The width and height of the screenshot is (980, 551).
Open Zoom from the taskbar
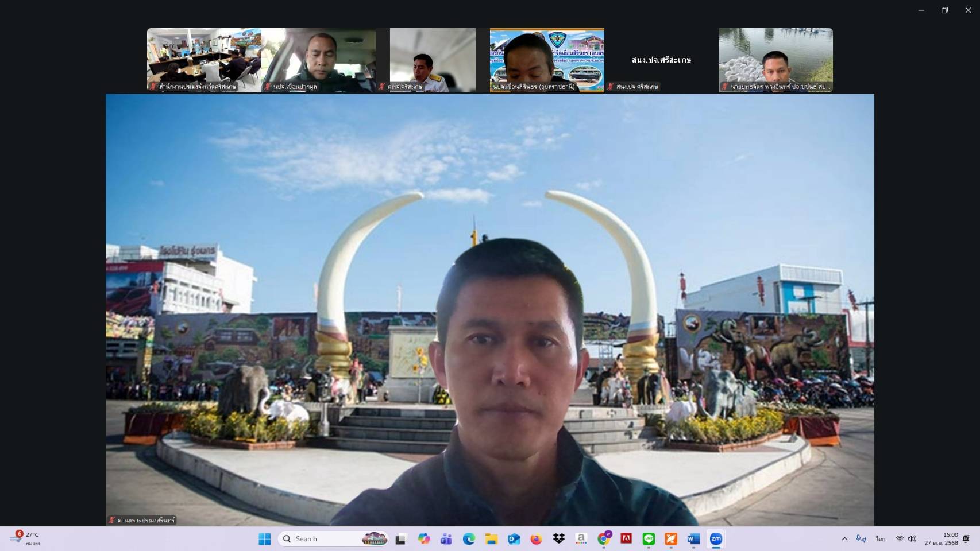coord(716,539)
